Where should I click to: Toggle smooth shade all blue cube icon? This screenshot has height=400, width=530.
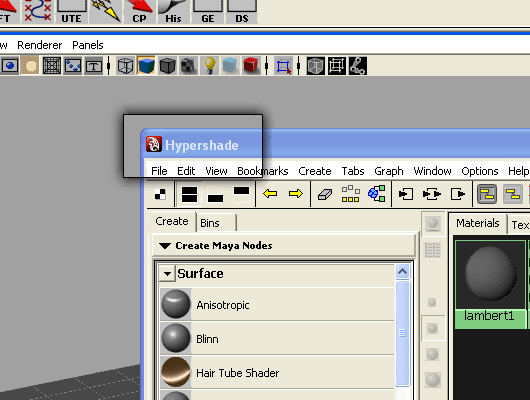[146, 66]
